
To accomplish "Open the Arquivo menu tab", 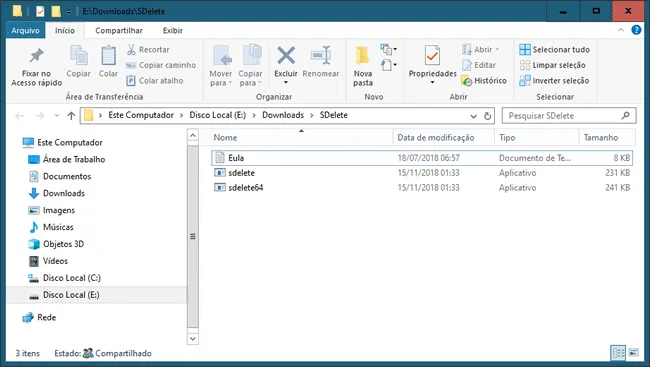I will (x=25, y=30).
